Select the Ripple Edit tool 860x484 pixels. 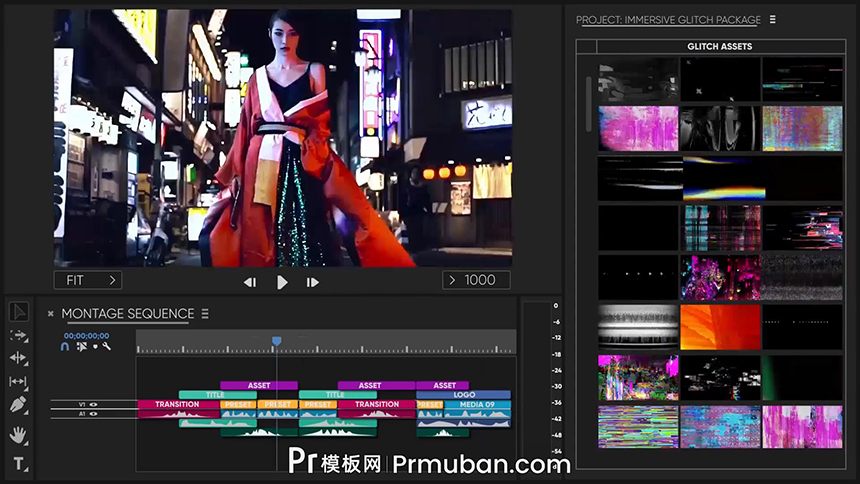(19, 358)
